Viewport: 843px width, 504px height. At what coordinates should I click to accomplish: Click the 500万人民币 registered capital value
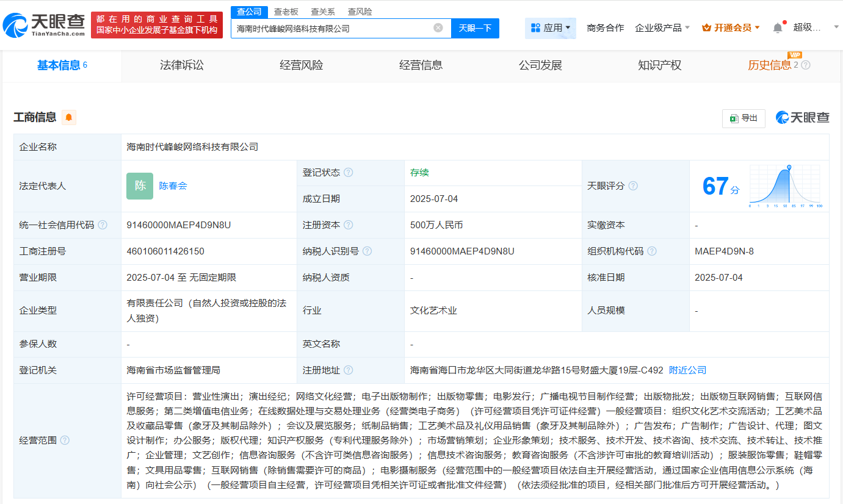(x=436, y=225)
